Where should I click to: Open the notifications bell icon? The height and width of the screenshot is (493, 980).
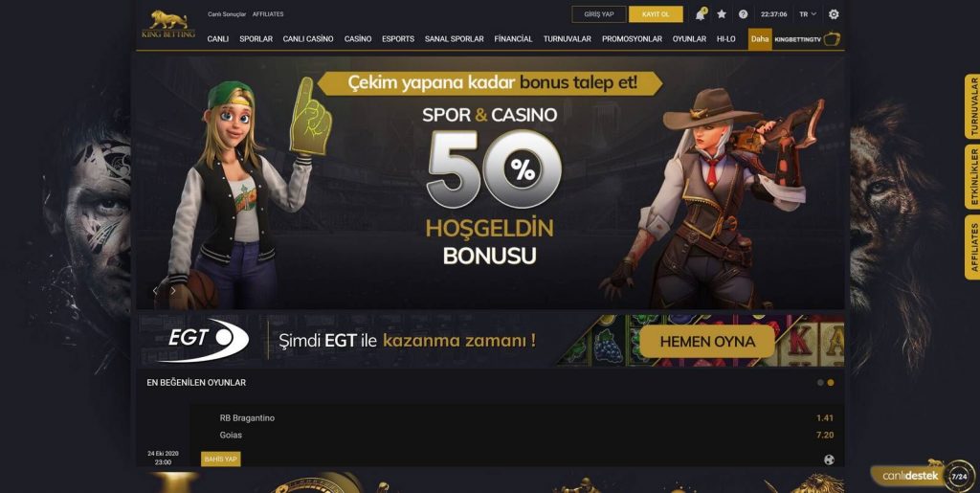click(x=701, y=14)
